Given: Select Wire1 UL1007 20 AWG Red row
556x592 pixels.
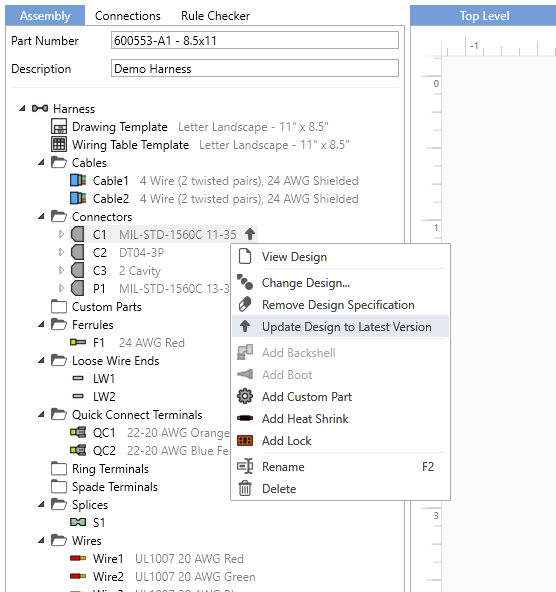Looking at the screenshot, I should (x=157, y=558).
